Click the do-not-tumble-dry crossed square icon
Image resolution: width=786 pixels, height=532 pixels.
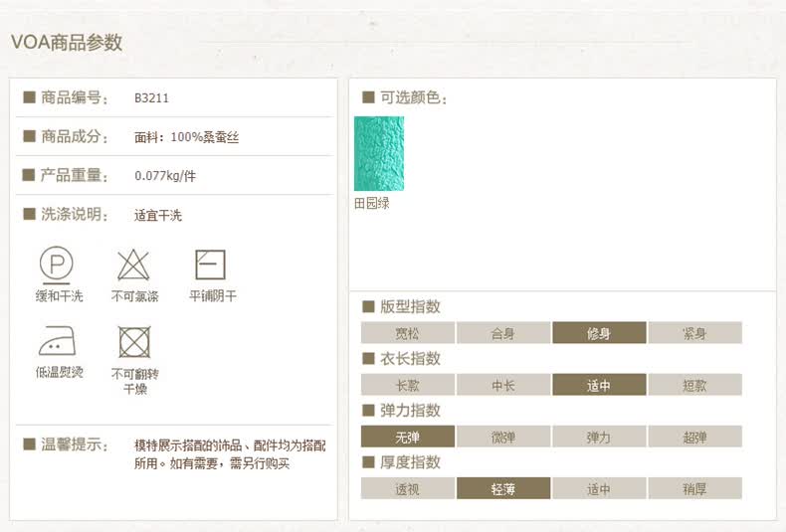tap(134, 342)
